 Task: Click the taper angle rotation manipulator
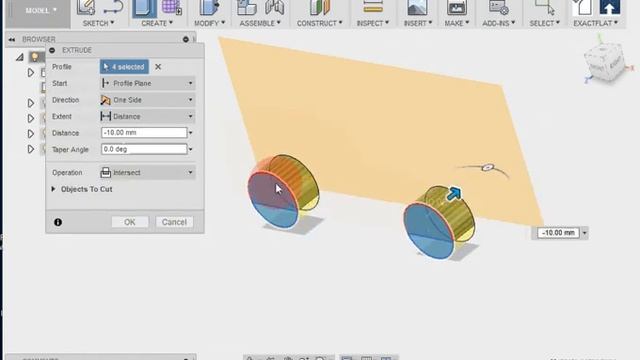488,167
